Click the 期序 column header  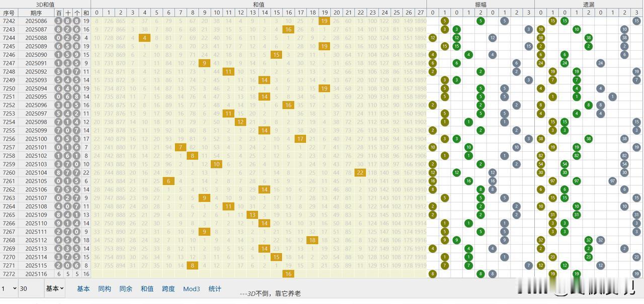tap(36, 13)
